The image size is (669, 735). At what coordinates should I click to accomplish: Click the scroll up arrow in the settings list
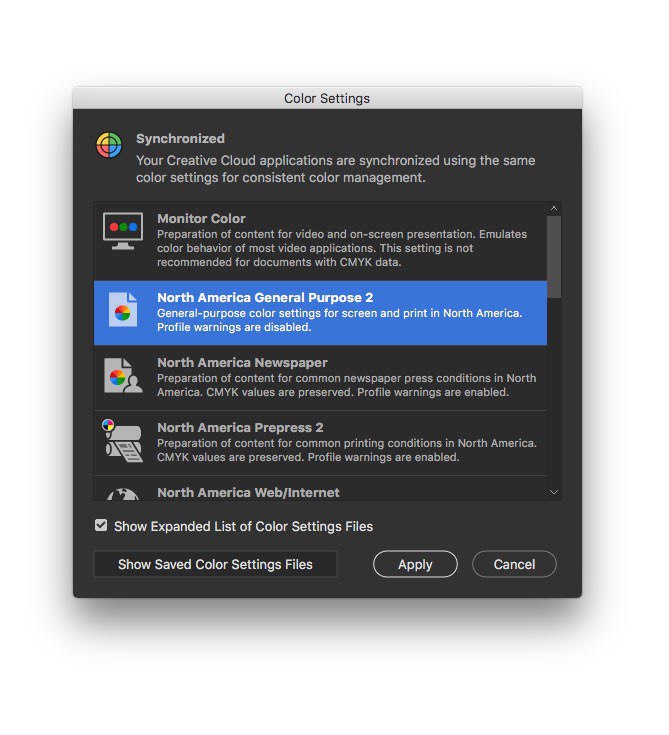point(554,208)
